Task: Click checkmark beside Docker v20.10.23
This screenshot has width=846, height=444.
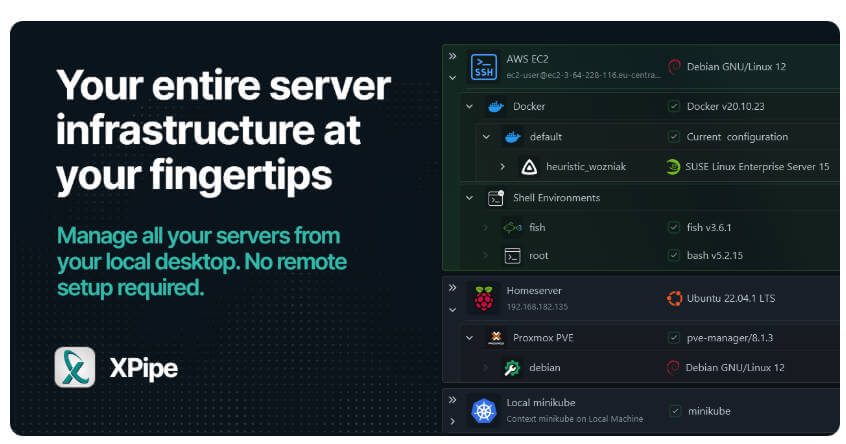Action: 673,106
